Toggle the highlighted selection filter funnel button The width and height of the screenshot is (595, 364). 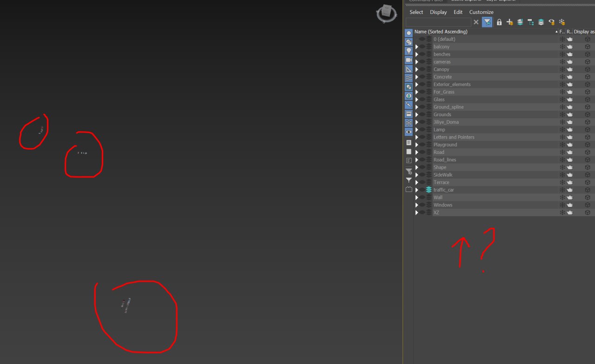pyautogui.click(x=487, y=22)
